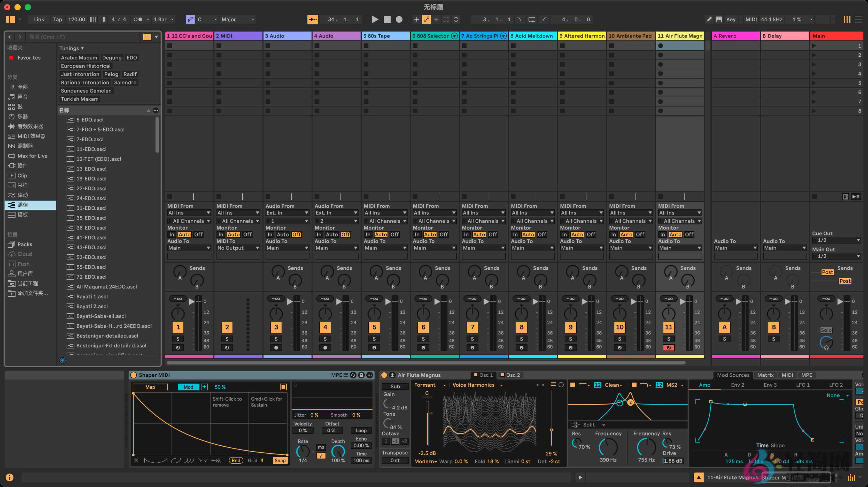Click the global Record button in the transport

pos(399,19)
